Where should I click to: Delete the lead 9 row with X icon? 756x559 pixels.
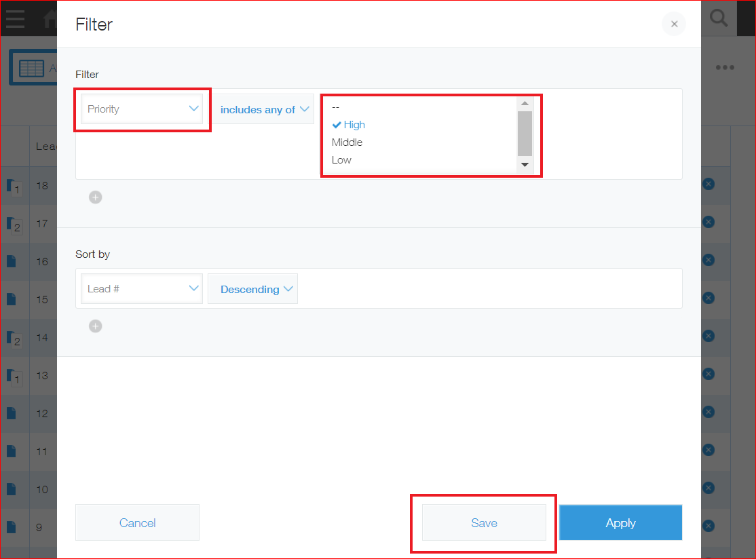pos(708,526)
